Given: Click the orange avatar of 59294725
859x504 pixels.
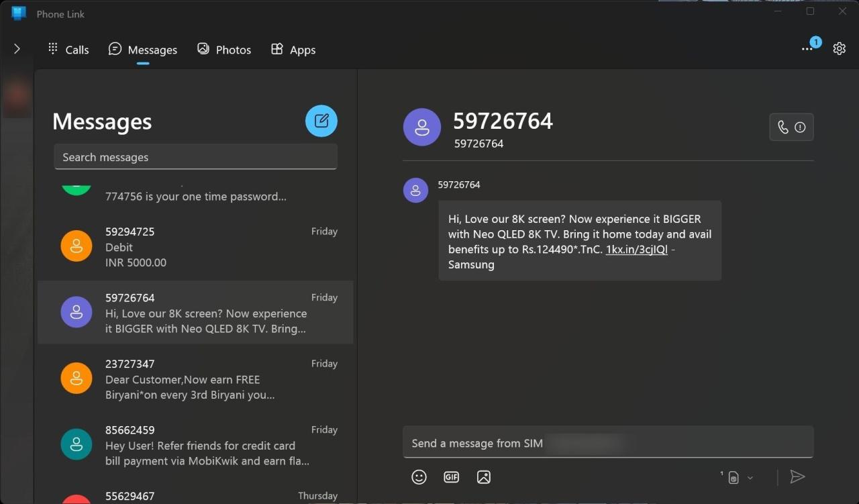Looking at the screenshot, I should [77, 246].
